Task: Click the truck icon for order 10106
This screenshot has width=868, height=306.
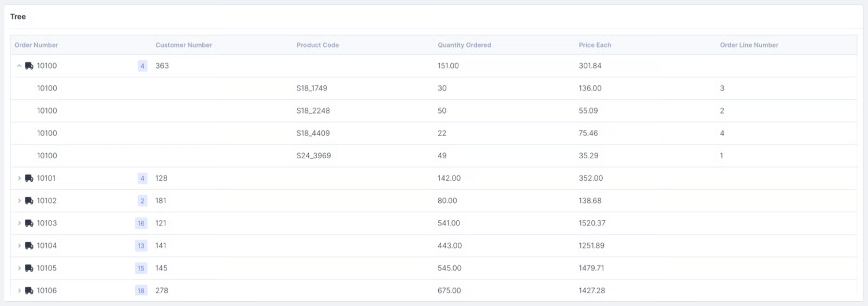Action: [29, 291]
